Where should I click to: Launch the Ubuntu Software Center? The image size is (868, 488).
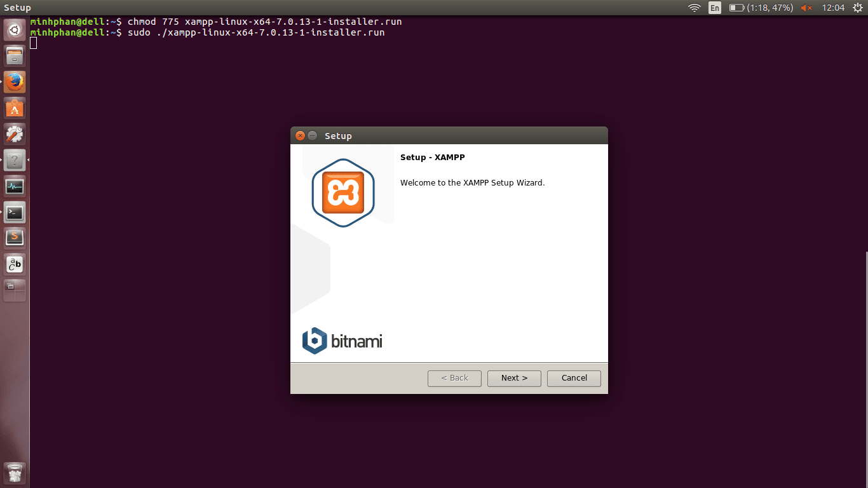tap(14, 107)
